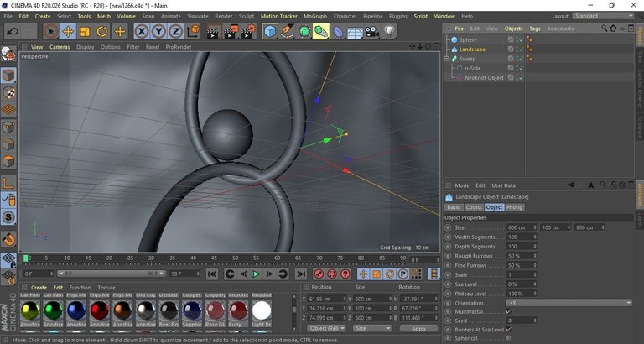Click the coordinate system icon

tap(193, 32)
